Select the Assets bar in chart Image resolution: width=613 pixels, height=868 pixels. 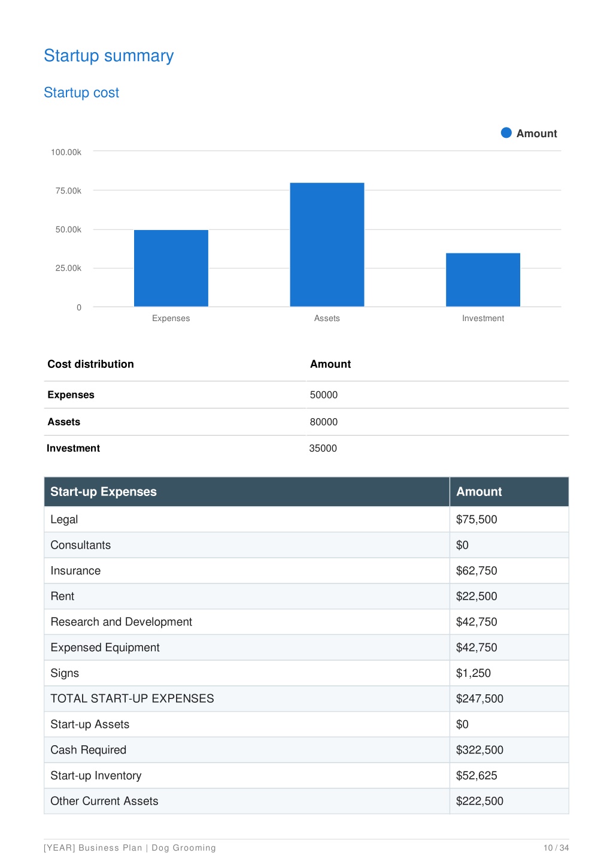click(327, 244)
